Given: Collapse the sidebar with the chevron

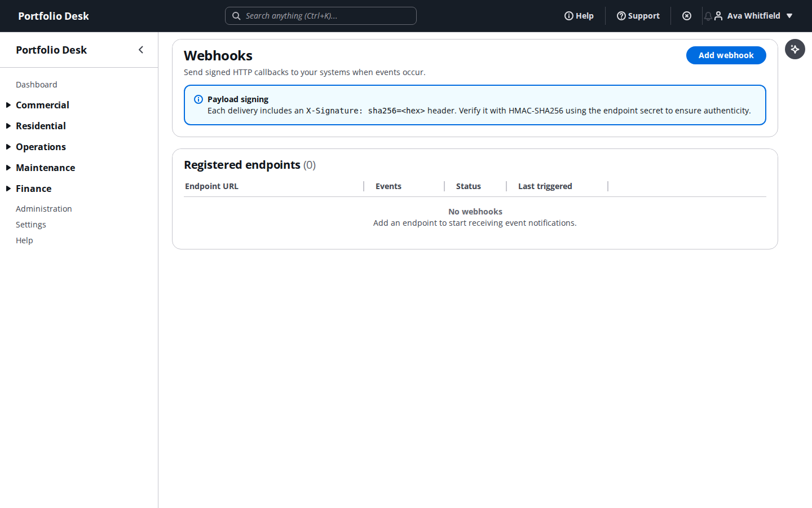Looking at the screenshot, I should [141, 50].
